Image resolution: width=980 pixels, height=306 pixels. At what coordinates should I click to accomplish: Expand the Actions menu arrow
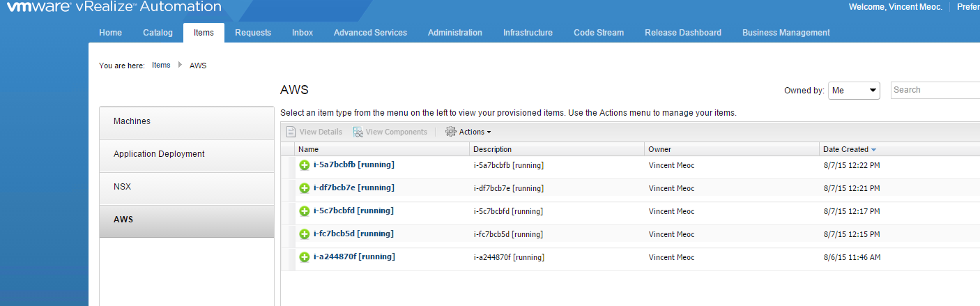489,132
